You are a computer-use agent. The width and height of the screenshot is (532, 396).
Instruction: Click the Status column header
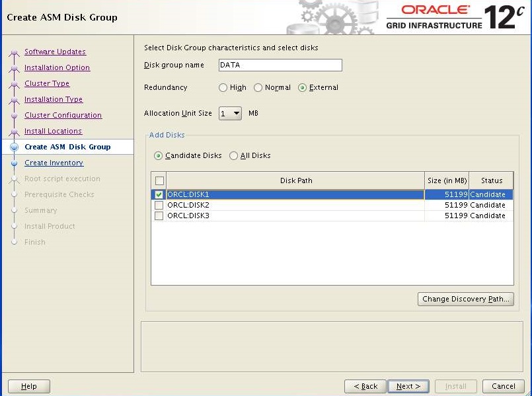(x=491, y=180)
